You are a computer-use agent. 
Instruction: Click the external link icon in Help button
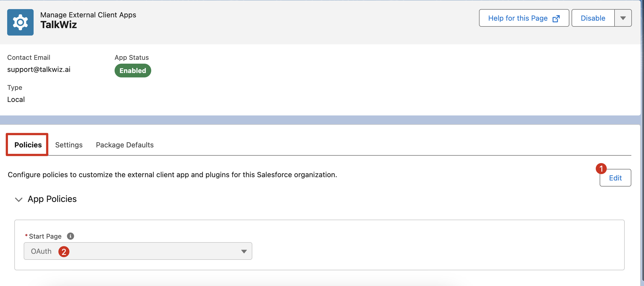[x=556, y=18]
